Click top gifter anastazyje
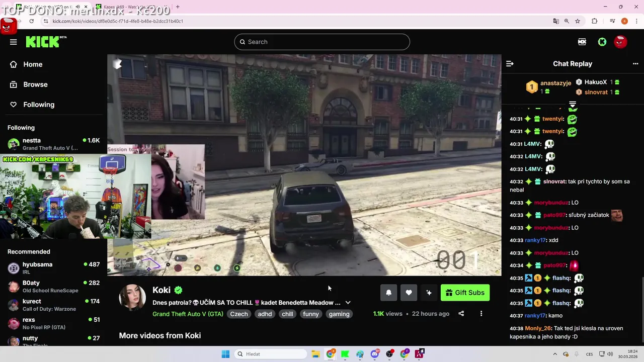The width and height of the screenshot is (644, 362). point(555,83)
